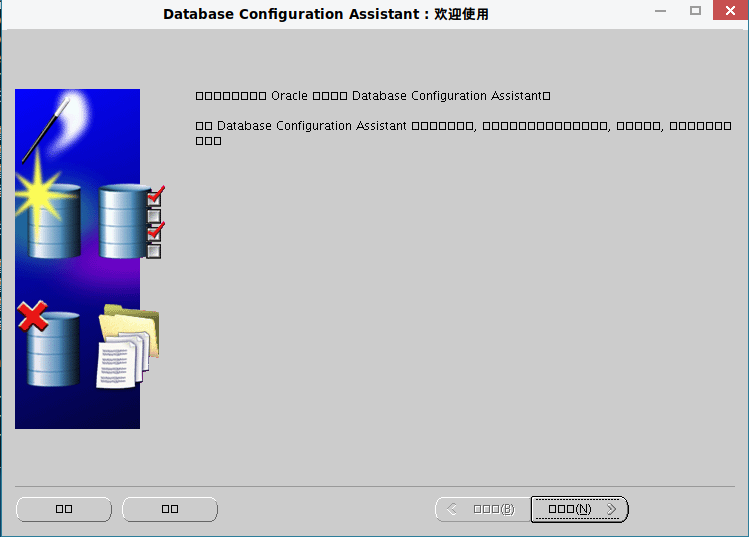Close the Database Configuration Assistant window
Viewport: 749px width, 537px height.
click(730, 10)
